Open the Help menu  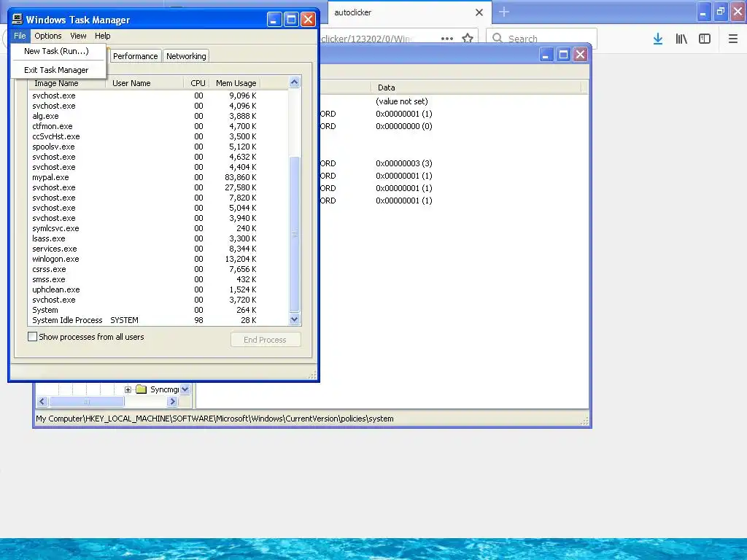click(102, 36)
